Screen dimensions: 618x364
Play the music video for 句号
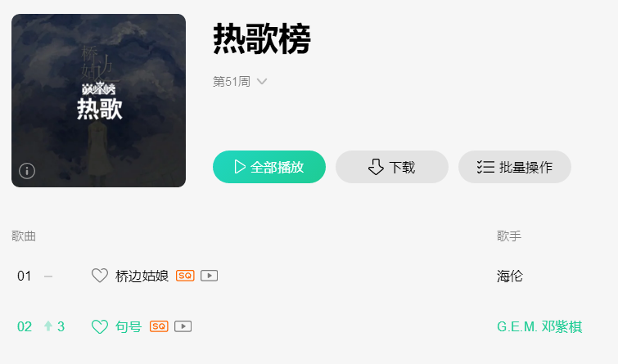click(x=183, y=326)
